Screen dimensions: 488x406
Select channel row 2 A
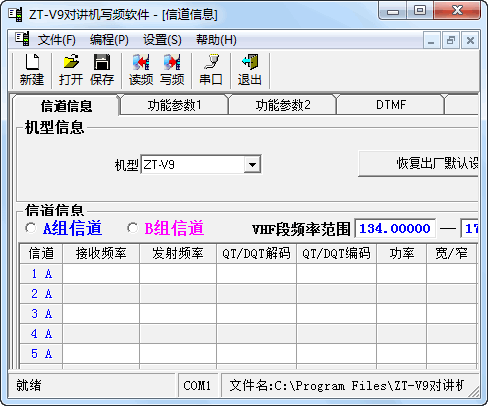tap(41, 294)
